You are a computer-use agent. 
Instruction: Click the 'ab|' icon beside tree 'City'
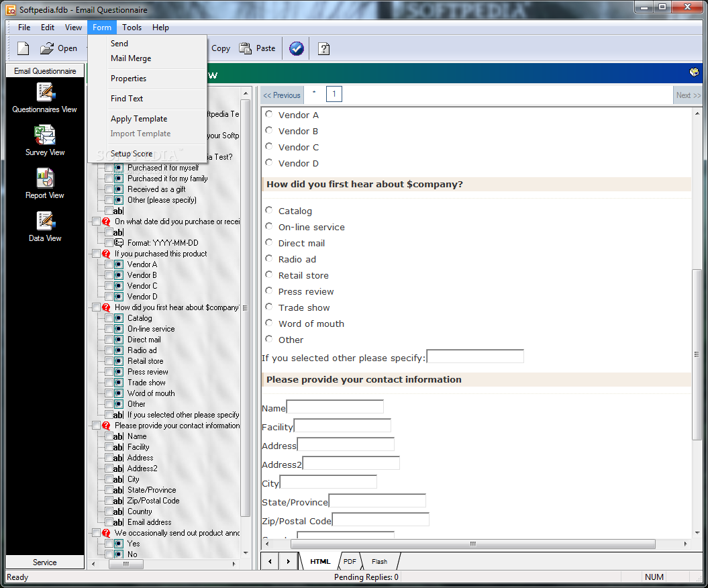[118, 479]
